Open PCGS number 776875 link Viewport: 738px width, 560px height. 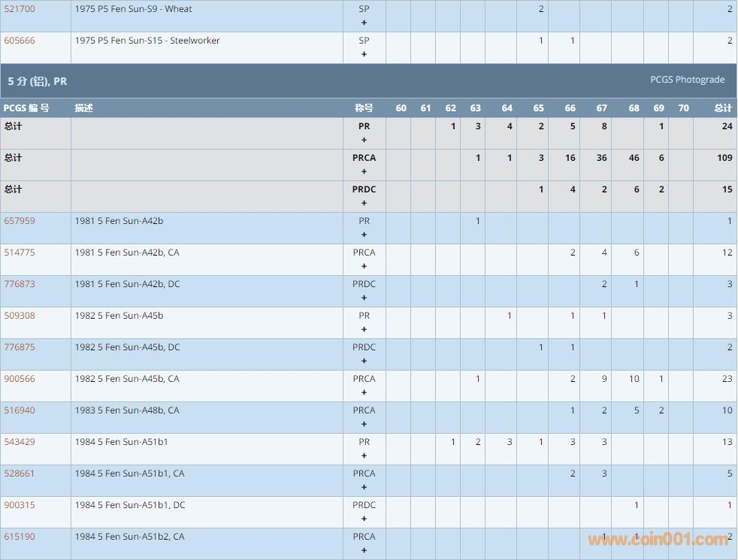click(x=20, y=347)
